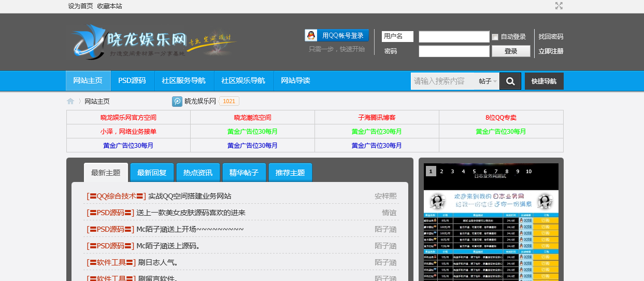Click 收藏本站 link at top
Viewport: 644px width, 281px height.
pos(109,6)
